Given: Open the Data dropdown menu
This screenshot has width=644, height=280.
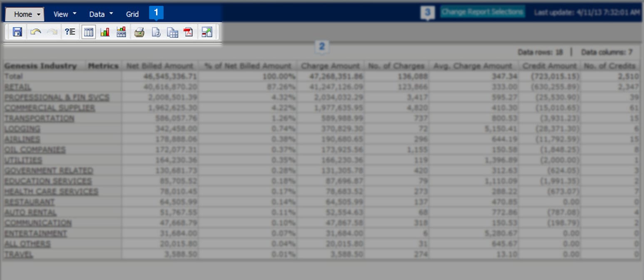Looking at the screenshot, I should 101,14.
